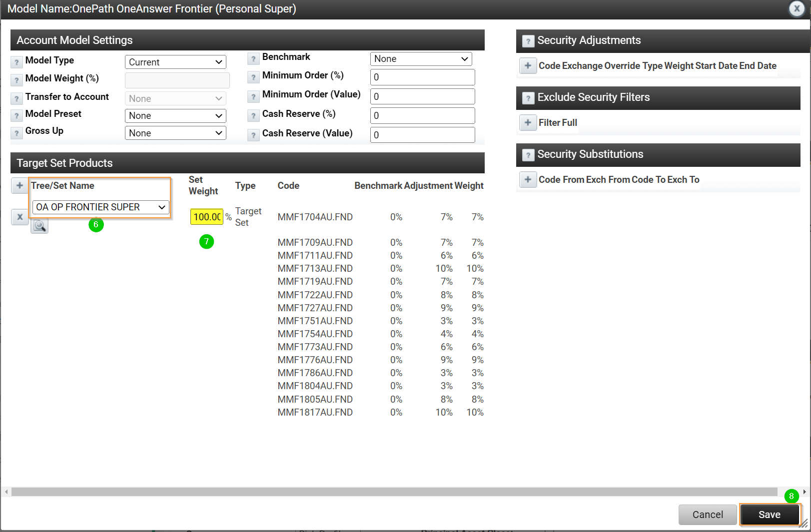Click help icon beside Minimum Order (%)
The image size is (811, 532).
[253, 77]
